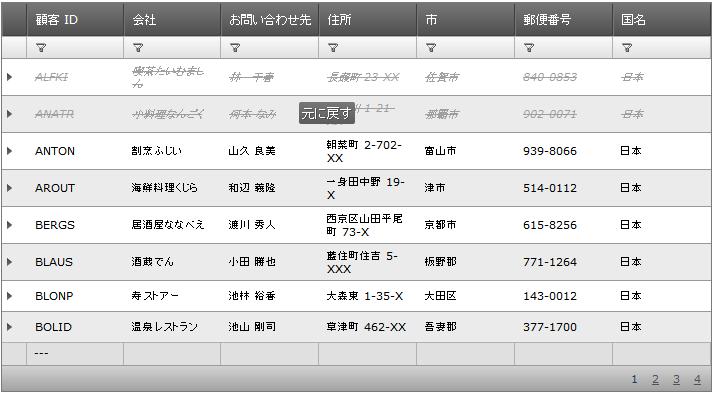Click city cell 富山市
The image size is (713, 393).
coord(466,151)
